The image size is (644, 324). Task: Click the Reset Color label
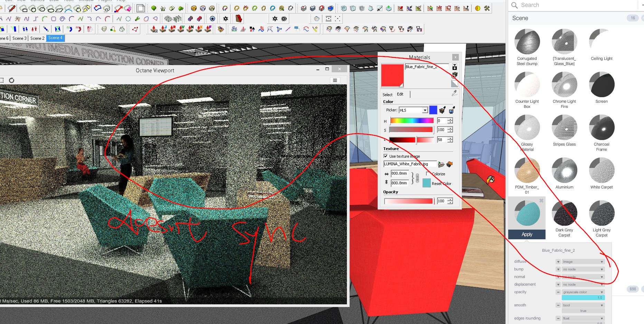[442, 184]
